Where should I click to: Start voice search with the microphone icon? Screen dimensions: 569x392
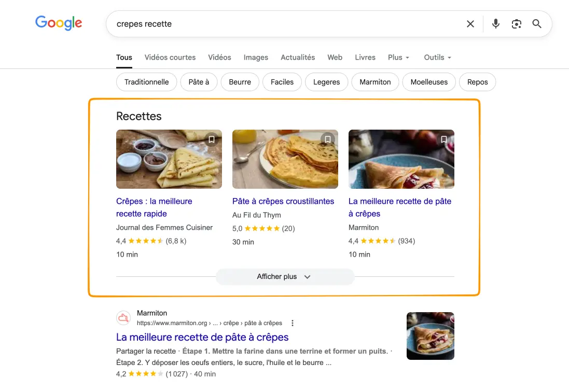[496, 24]
